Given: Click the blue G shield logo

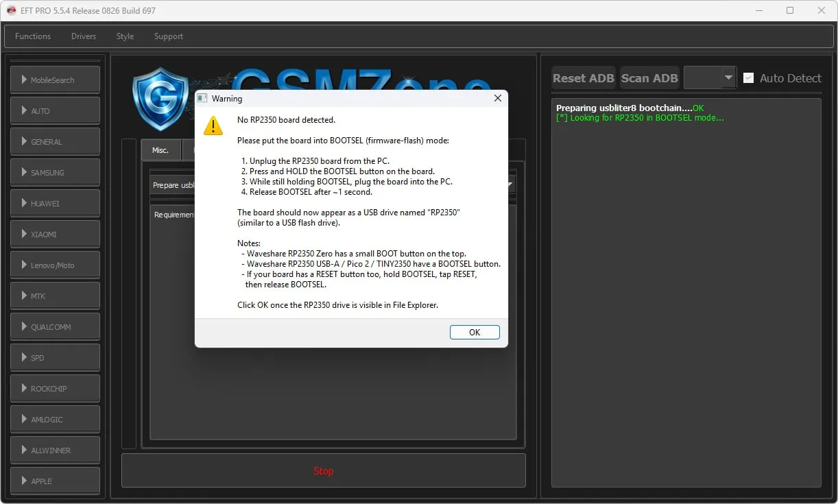Looking at the screenshot, I should click(160, 99).
